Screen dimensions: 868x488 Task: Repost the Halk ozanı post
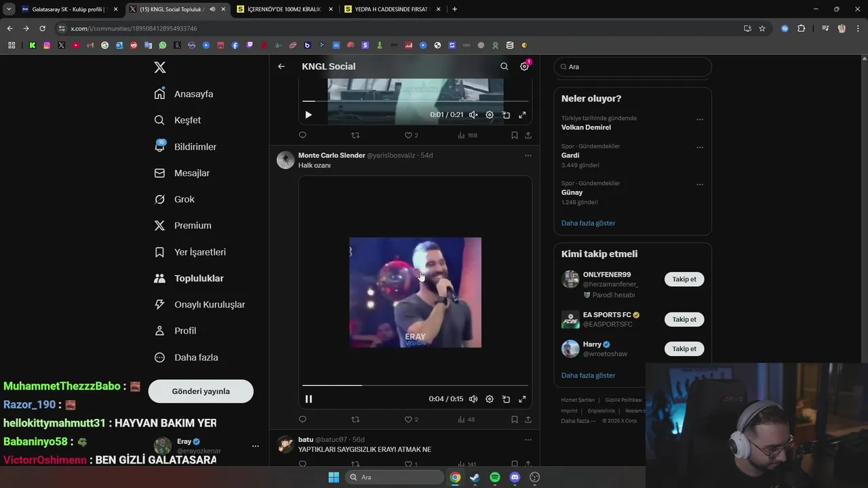click(x=355, y=420)
